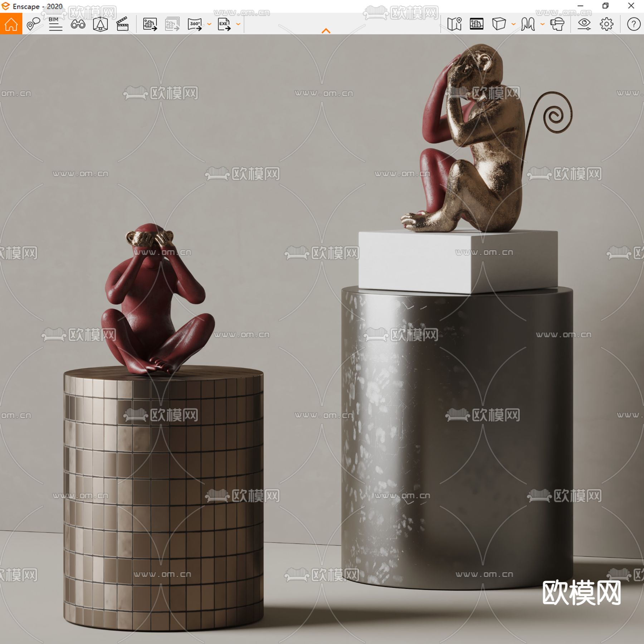Open the gear General Settings
Viewport: 644px width, 644px height.
[x=606, y=24]
